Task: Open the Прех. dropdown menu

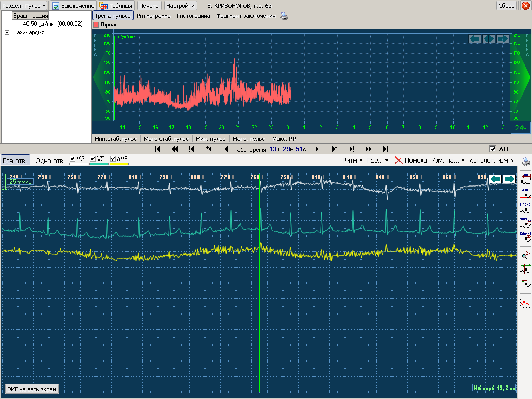Action: coord(377,161)
